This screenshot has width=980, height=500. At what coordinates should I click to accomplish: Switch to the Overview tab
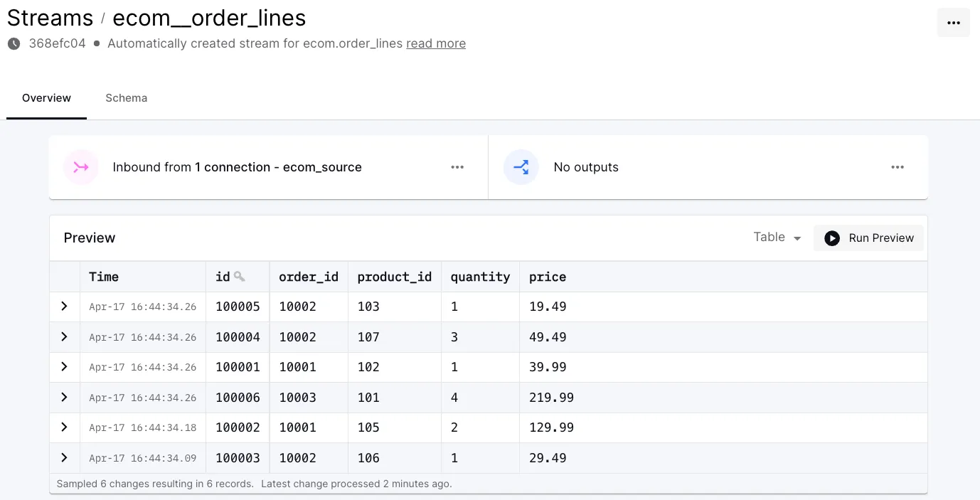46,98
